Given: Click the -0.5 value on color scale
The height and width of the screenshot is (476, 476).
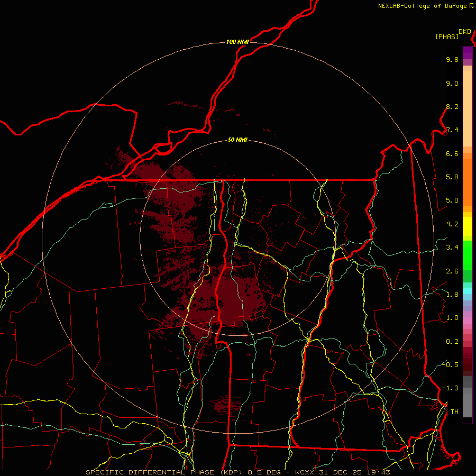Looking at the screenshot, I should point(450,364).
